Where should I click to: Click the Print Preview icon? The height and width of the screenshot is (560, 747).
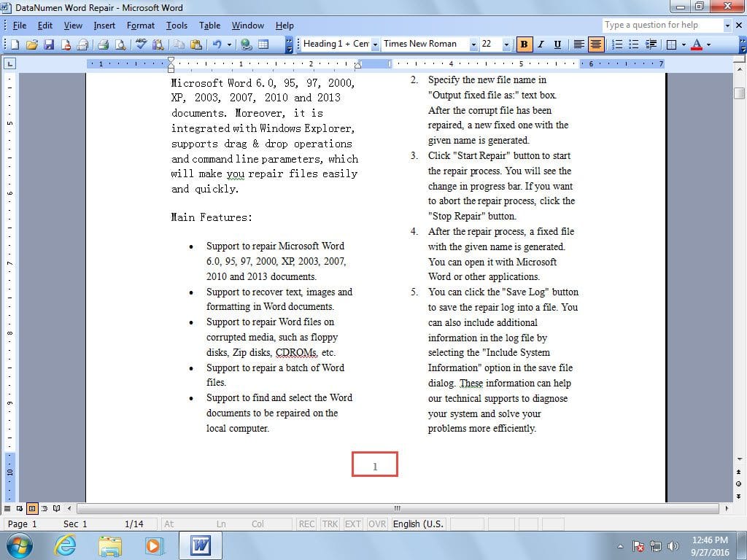click(x=120, y=44)
